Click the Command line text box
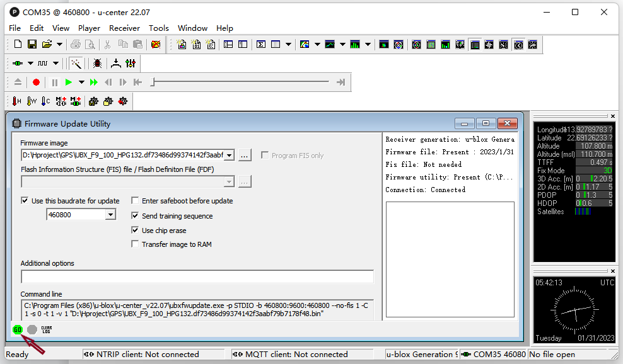The width and height of the screenshot is (623, 364). (x=197, y=310)
